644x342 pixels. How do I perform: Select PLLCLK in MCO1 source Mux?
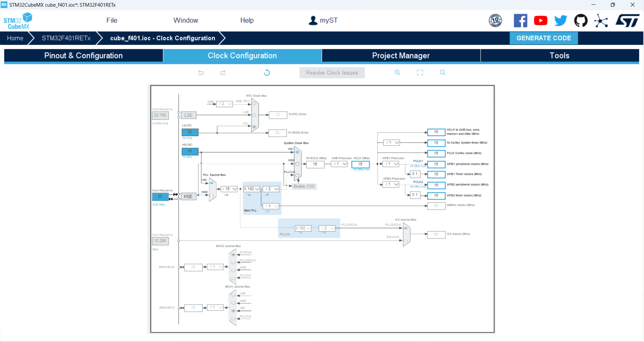click(233, 319)
